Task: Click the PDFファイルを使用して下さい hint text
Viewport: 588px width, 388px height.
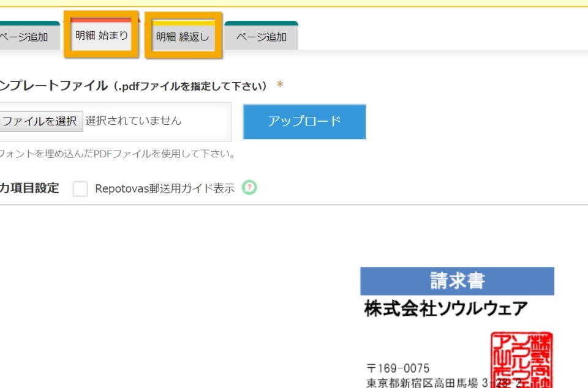Action: tap(117, 154)
